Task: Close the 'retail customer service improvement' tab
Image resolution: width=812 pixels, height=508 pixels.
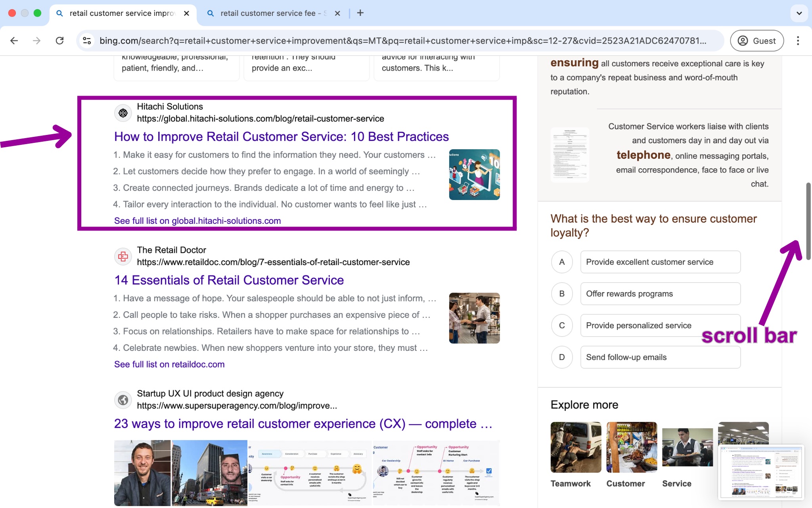Action: [x=186, y=13]
